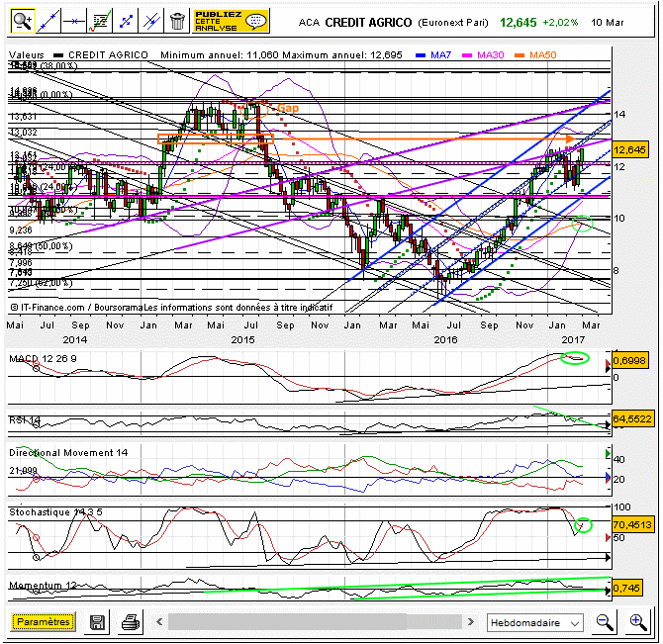
Task: Click the 21,999 Directional Movement value
Action: (x=24, y=470)
